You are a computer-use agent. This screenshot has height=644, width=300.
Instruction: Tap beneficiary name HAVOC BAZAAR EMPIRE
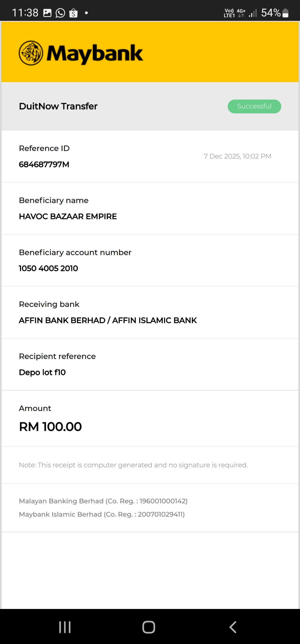[68, 216]
